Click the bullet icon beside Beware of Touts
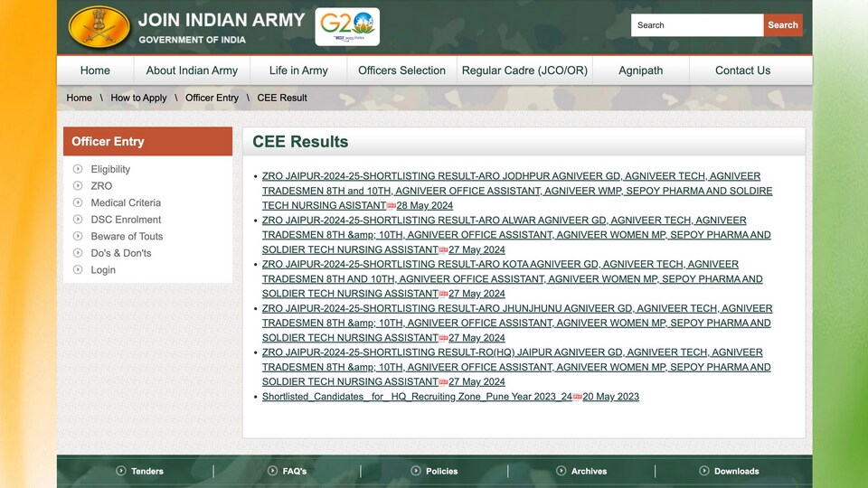Viewport: 868px width, 488px height. 78,236
